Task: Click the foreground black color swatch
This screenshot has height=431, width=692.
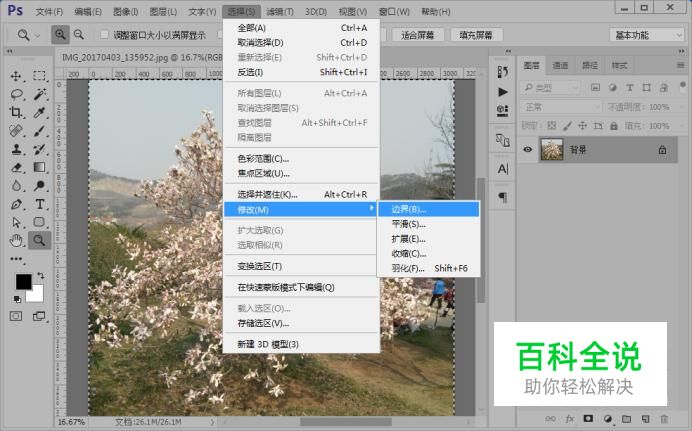Action: [x=23, y=281]
